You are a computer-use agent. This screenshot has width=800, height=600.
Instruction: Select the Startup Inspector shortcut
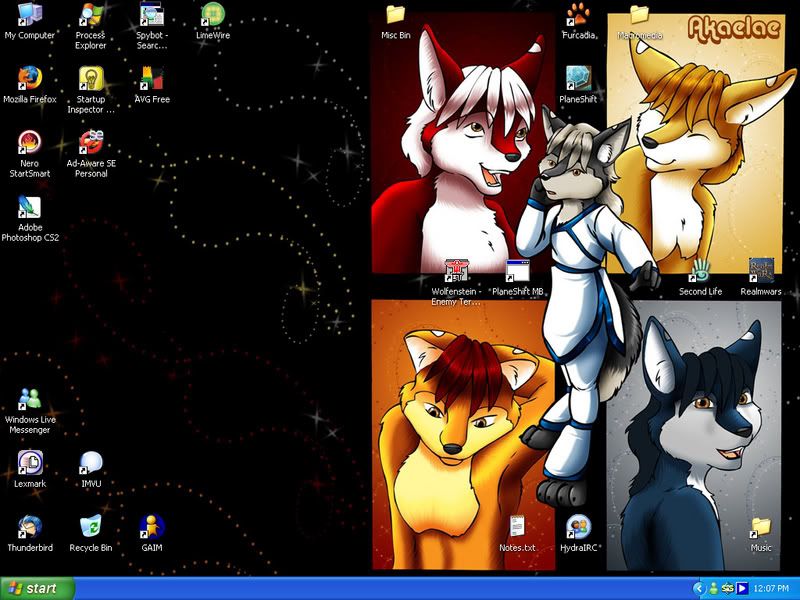point(91,90)
